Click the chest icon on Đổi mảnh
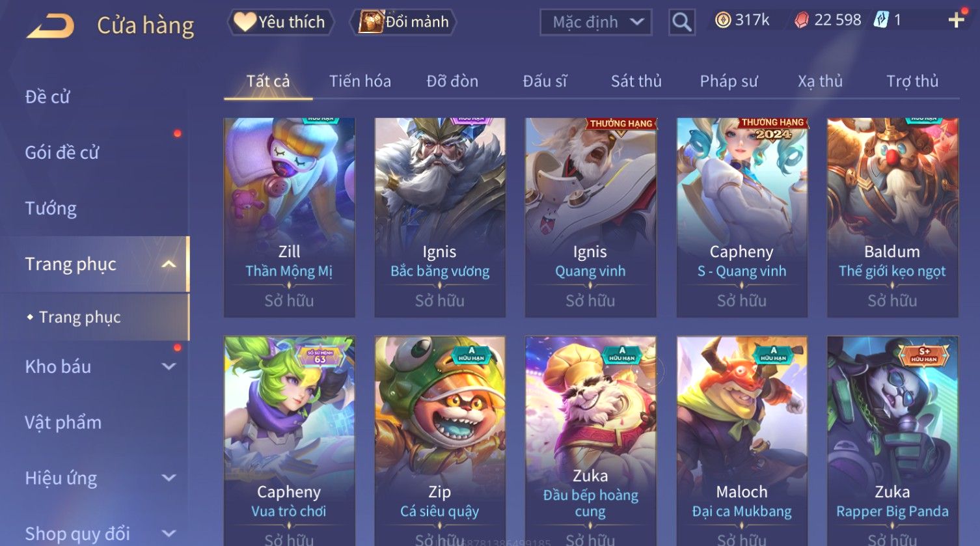This screenshot has height=546, width=980. 371,22
